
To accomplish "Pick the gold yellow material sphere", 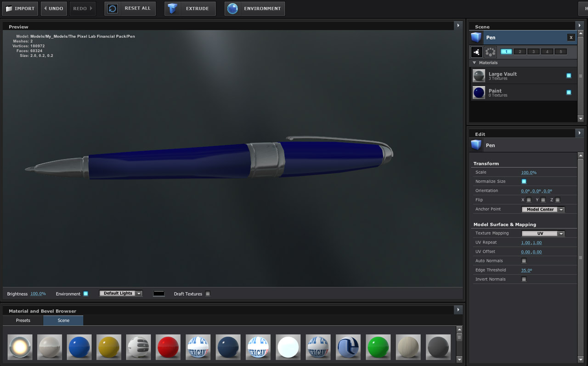I will tap(109, 347).
